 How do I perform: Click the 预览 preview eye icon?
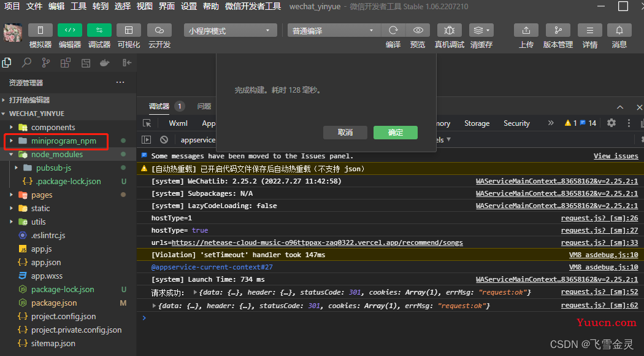tap(418, 31)
